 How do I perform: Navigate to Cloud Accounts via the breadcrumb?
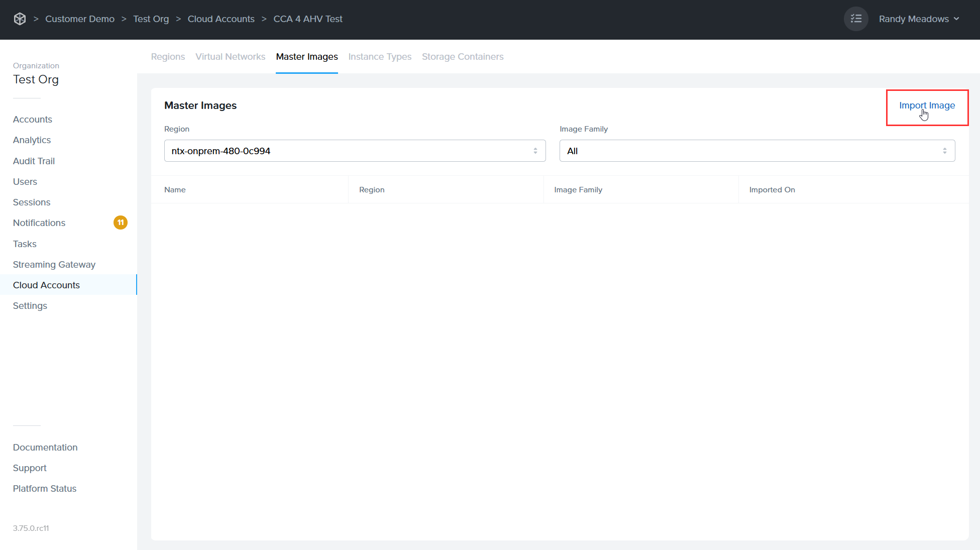tap(221, 19)
